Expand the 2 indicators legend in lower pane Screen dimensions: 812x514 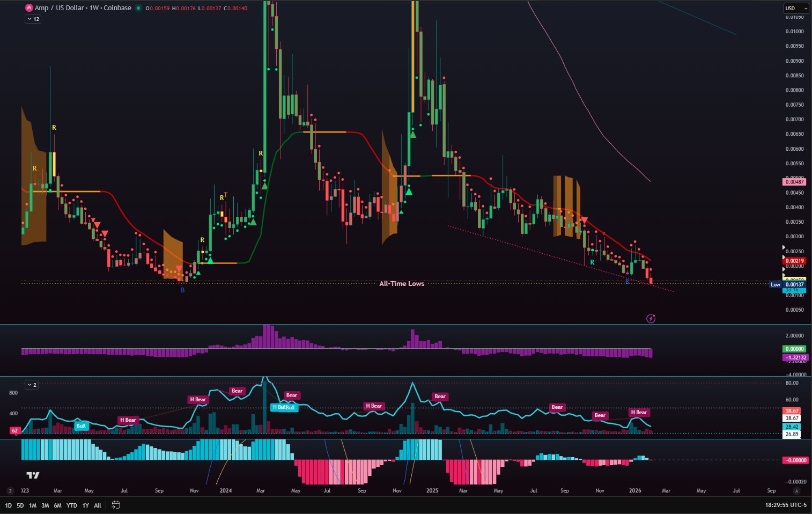click(x=32, y=385)
